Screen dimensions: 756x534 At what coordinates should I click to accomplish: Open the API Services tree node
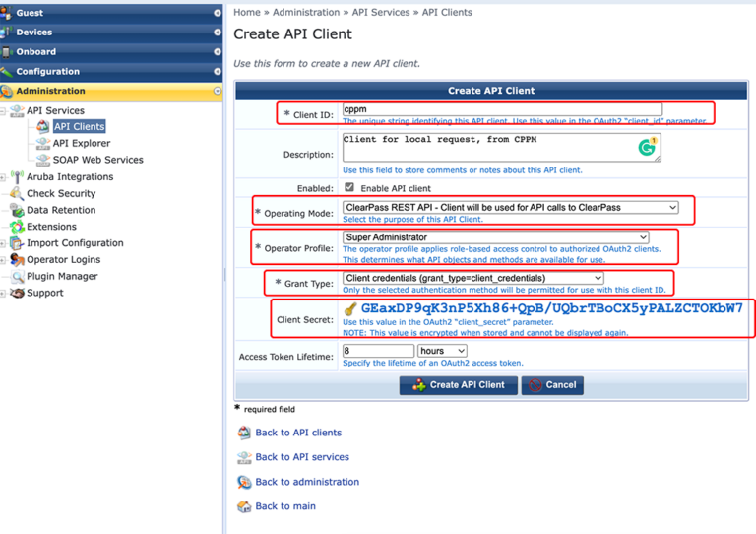(55, 111)
